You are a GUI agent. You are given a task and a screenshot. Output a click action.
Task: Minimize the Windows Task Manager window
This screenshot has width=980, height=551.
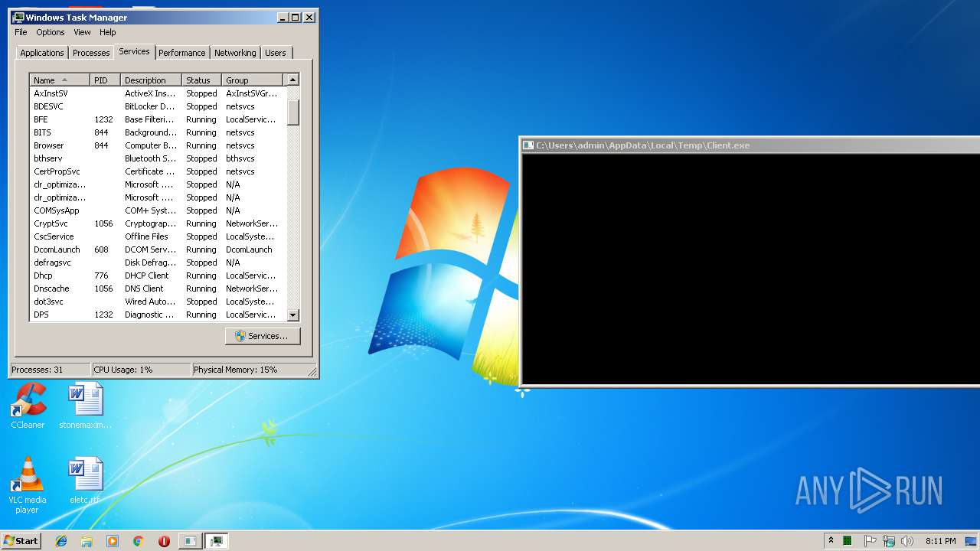pyautogui.click(x=283, y=17)
